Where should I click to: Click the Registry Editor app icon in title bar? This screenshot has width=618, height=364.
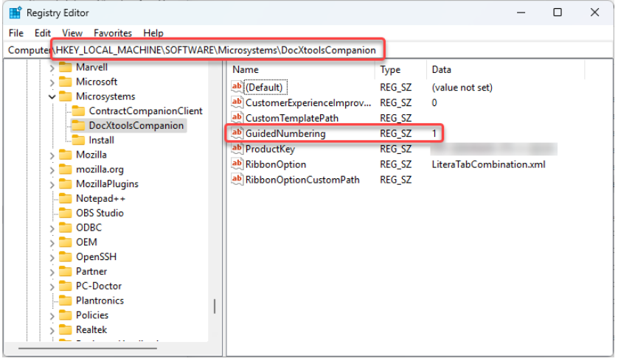(x=15, y=13)
